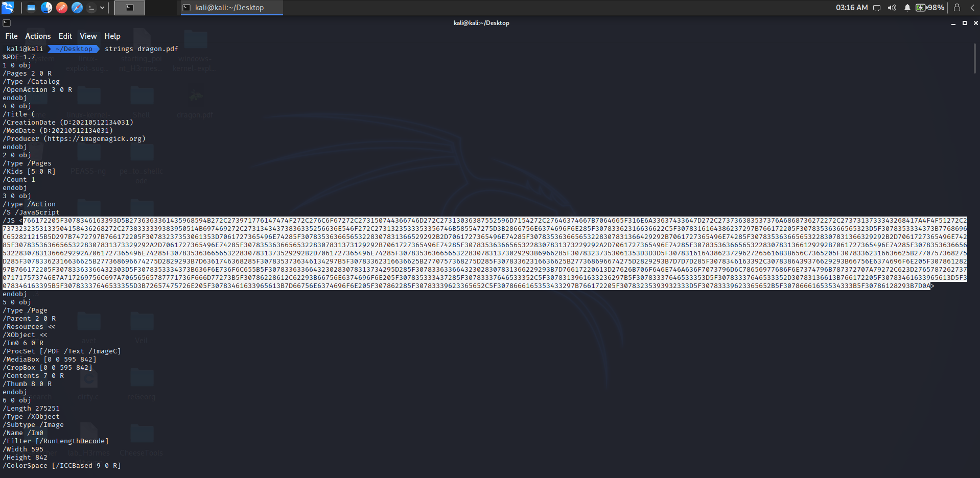The width and height of the screenshot is (980, 478).
Task: Launch the web browser compass icon
Action: pyautogui.click(x=77, y=7)
